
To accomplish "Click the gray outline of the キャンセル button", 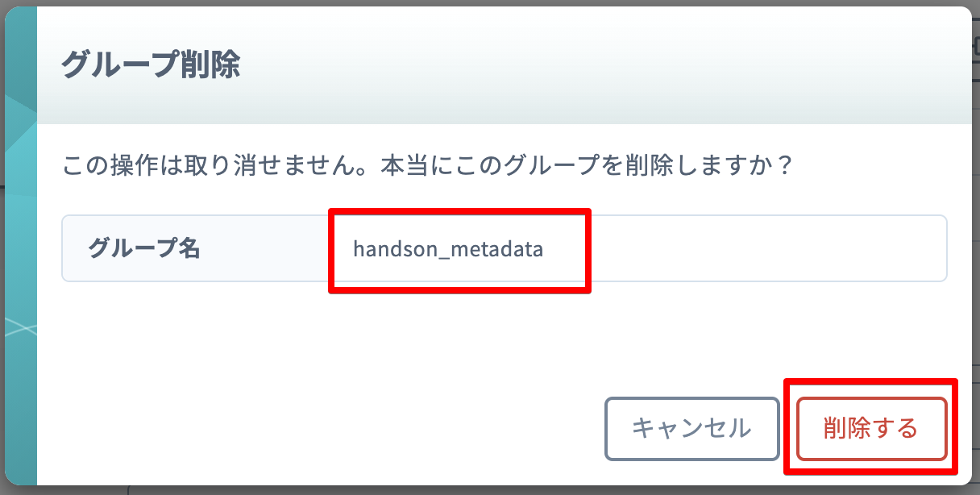I will (x=691, y=399).
